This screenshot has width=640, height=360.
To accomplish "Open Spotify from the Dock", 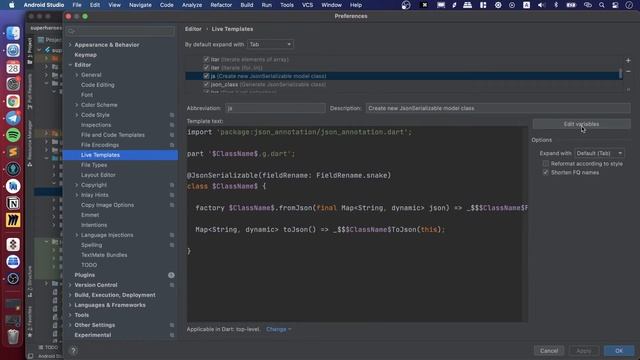I will point(13,135).
